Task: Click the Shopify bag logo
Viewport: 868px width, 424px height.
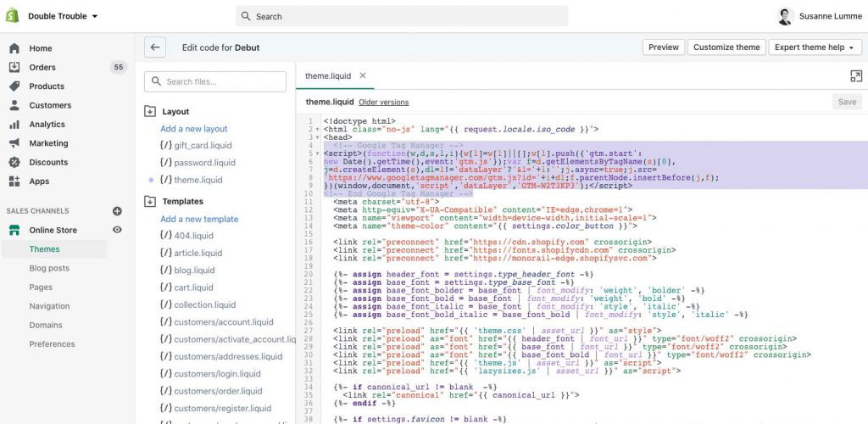Action: [x=12, y=16]
